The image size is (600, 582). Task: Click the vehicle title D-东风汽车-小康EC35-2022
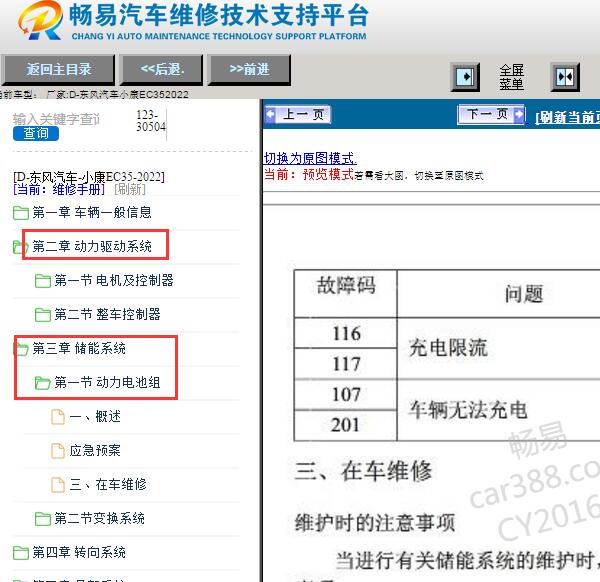(89, 177)
